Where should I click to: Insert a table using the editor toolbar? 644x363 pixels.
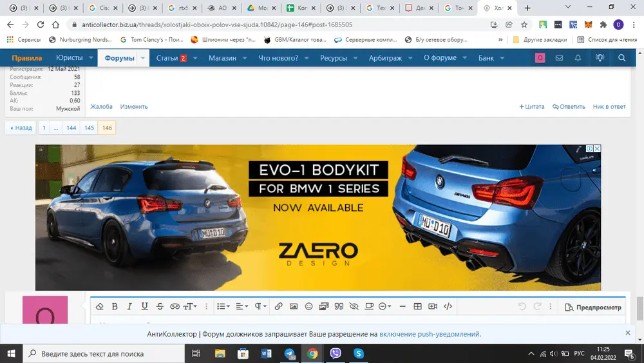[x=417, y=307]
